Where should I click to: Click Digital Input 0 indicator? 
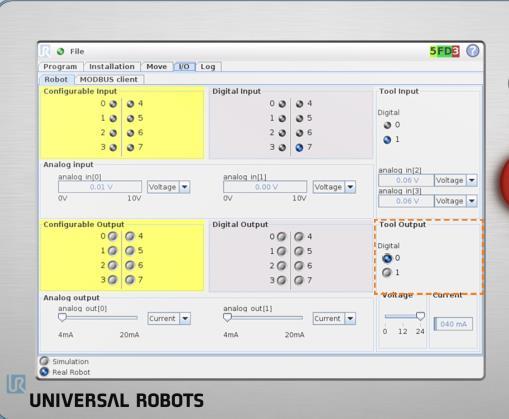coord(282,104)
